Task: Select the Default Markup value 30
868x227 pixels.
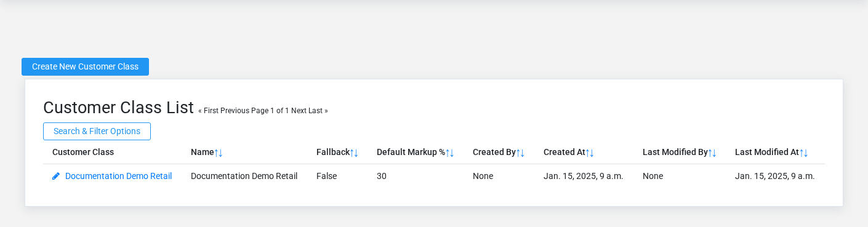Action: click(x=382, y=176)
